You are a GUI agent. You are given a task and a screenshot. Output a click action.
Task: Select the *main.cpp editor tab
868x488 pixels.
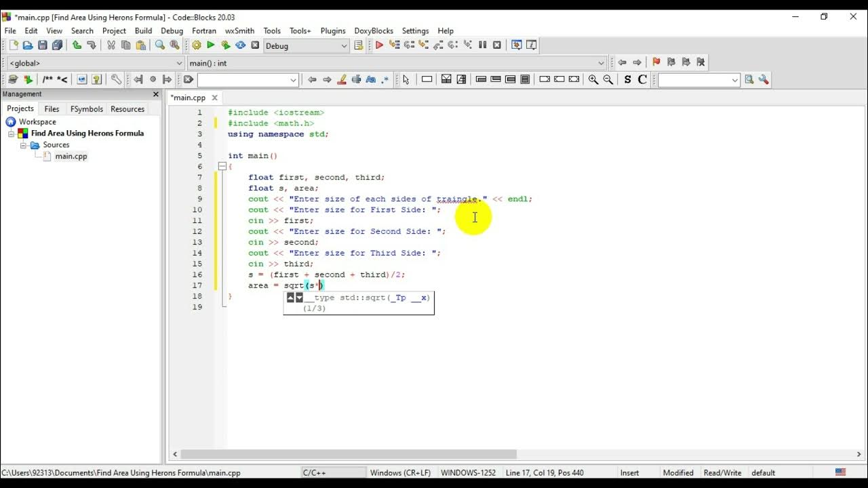(x=188, y=98)
